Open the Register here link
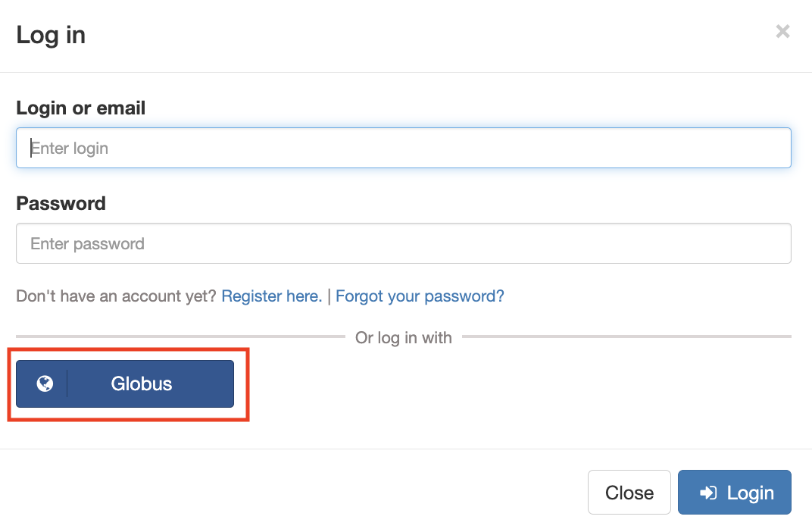812x532 pixels. 272,296
